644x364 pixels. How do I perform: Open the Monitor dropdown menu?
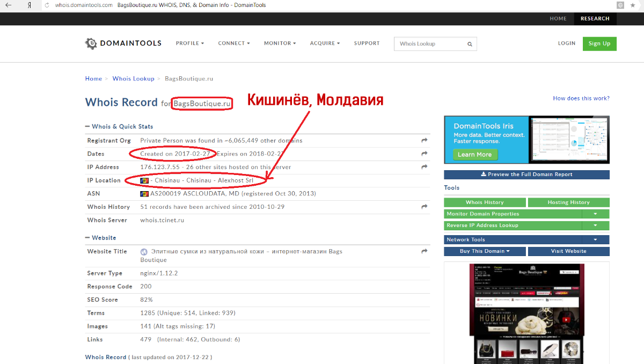(x=280, y=43)
